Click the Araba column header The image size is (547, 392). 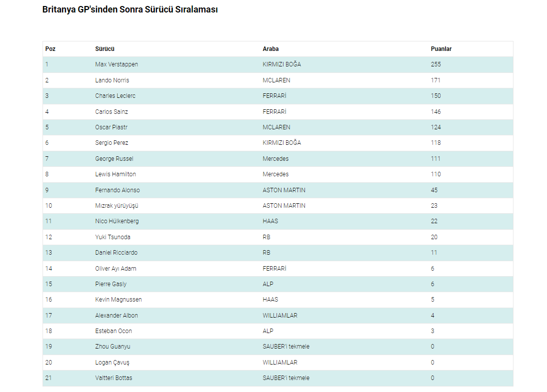(270, 49)
